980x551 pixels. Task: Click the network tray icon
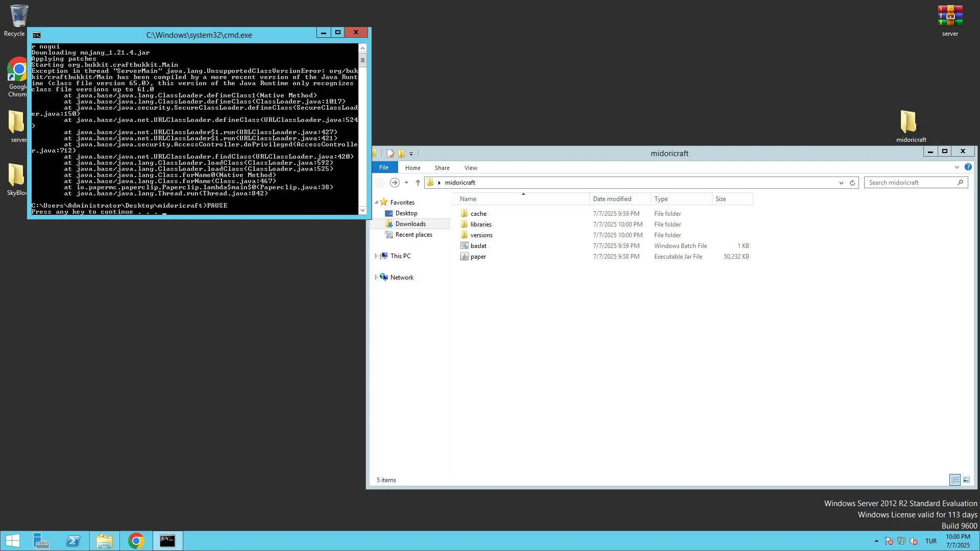901,541
